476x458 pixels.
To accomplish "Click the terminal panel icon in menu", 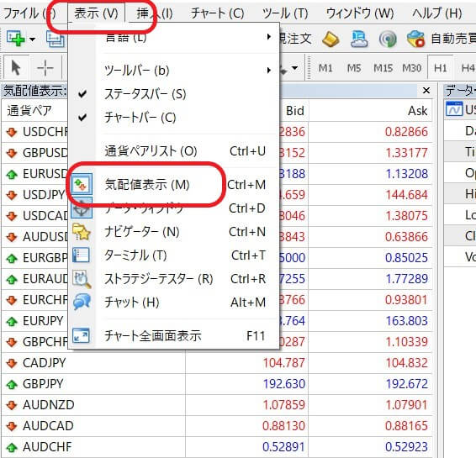I will (81, 255).
